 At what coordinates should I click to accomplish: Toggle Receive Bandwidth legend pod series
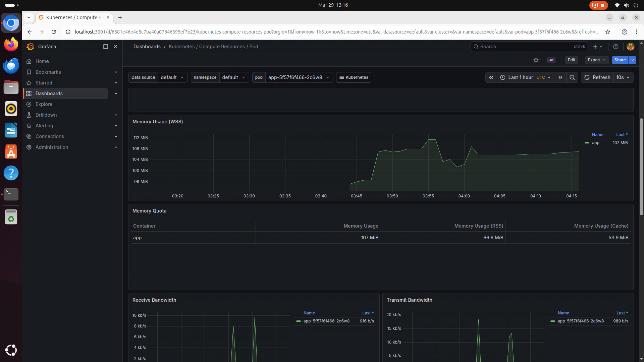(326, 321)
